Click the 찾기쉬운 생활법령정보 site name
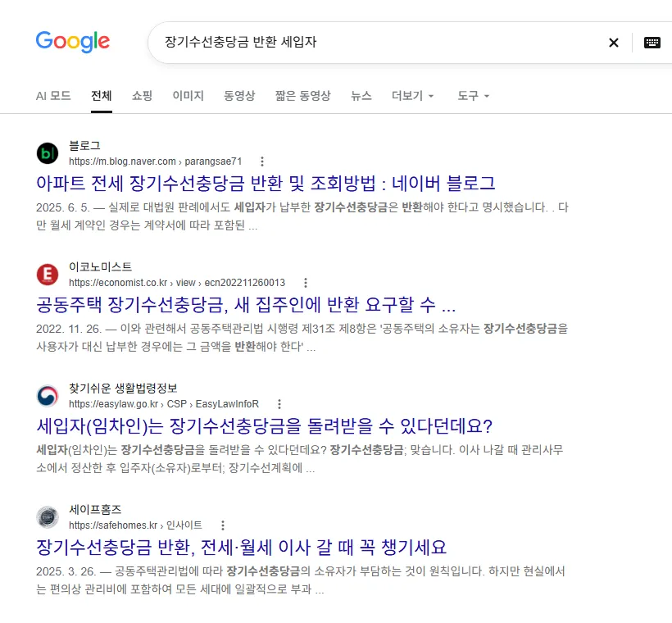This screenshot has width=672, height=623. tap(123, 389)
